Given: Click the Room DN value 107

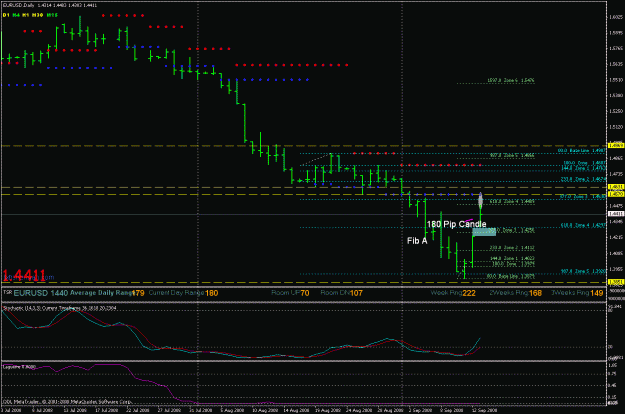Looking at the screenshot, I should 356,293.
